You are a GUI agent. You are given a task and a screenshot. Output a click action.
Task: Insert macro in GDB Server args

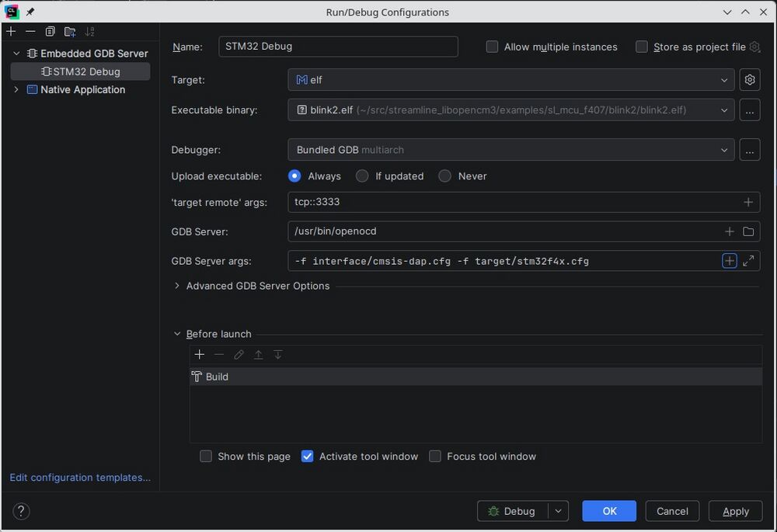(729, 261)
